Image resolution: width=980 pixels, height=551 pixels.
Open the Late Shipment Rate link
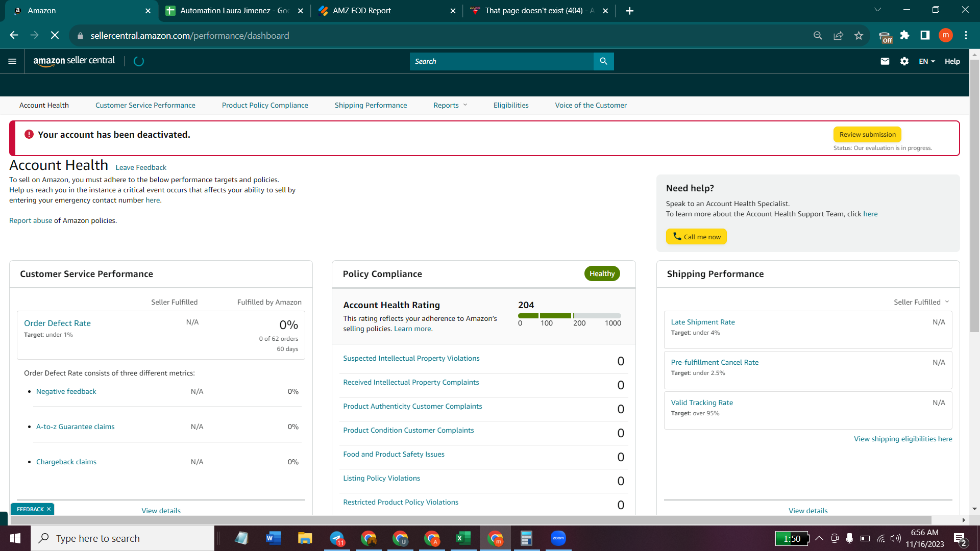click(x=703, y=322)
